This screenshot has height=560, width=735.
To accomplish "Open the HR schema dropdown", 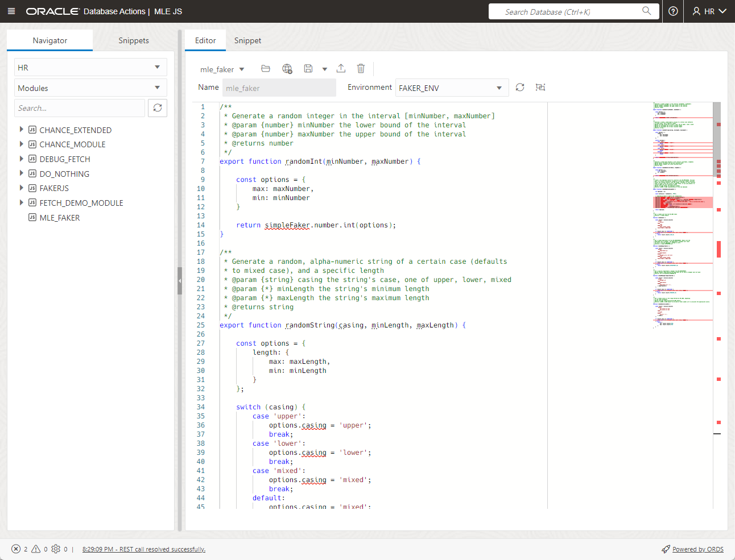I will coord(90,67).
